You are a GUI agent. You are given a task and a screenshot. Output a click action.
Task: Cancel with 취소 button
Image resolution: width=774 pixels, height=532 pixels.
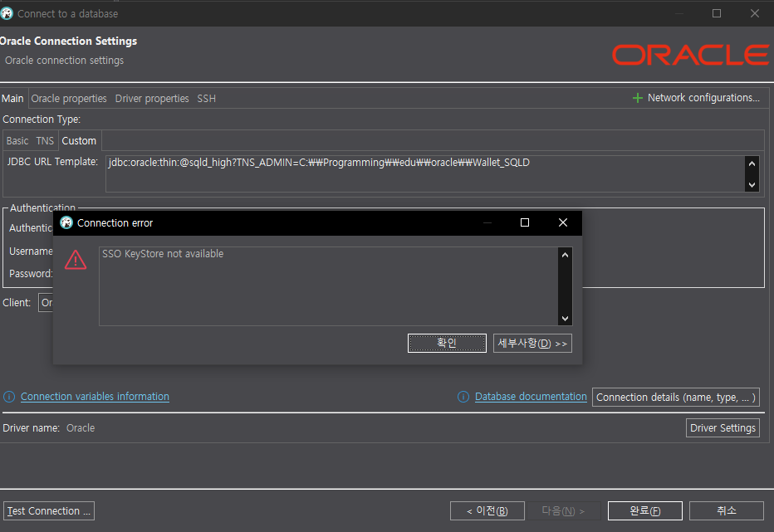726,510
